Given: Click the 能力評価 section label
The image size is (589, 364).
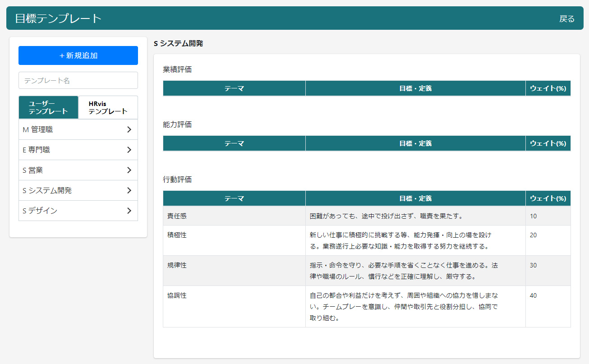Looking at the screenshot, I should point(177,124).
